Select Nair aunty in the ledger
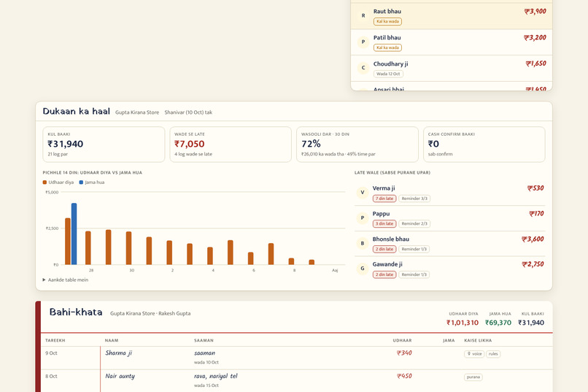The height and width of the screenshot is (392, 588). click(x=120, y=376)
